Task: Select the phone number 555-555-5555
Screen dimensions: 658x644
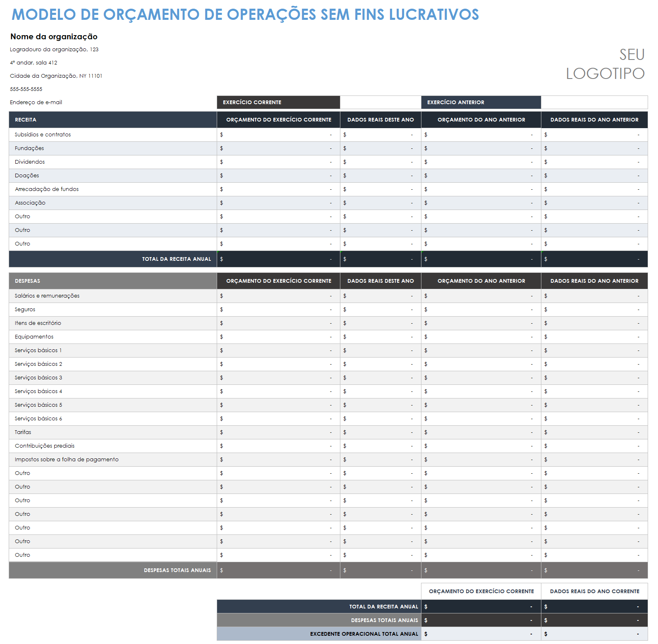Action: (x=26, y=89)
